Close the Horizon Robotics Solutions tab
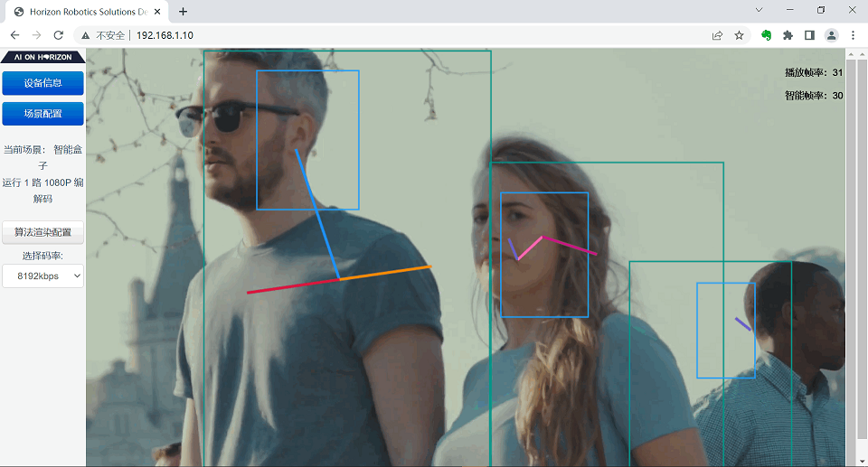The height and width of the screenshot is (467, 868). coord(157,12)
